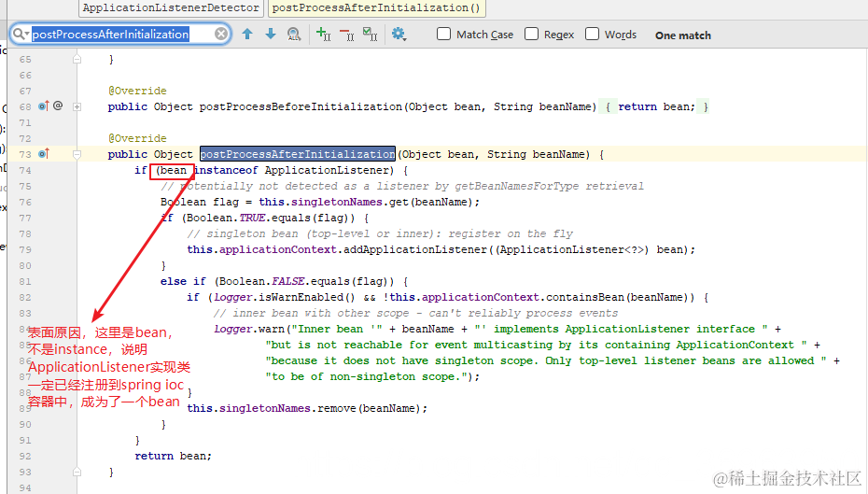Enable the Words checkbox
The image size is (868, 494).
coord(593,35)
